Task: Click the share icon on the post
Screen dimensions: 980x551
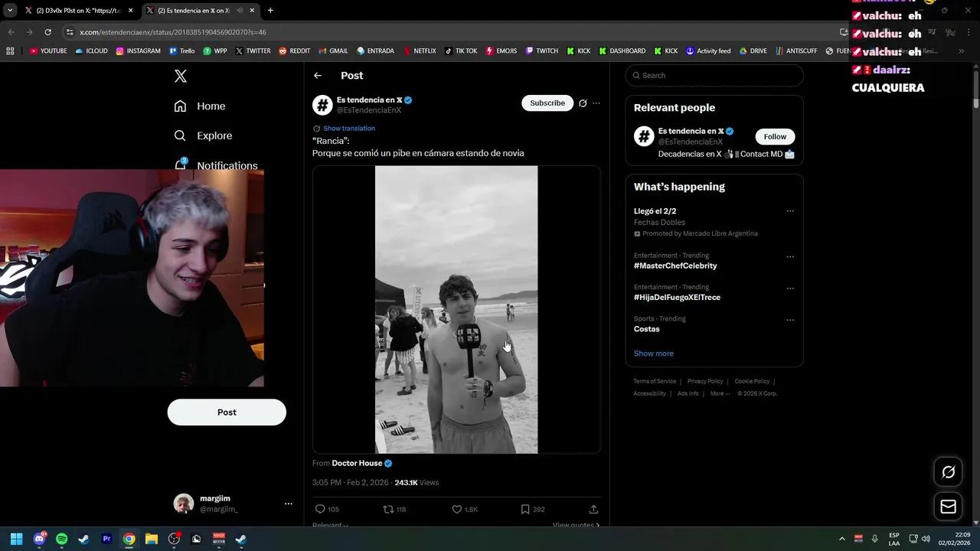Action: coord(593,509)
